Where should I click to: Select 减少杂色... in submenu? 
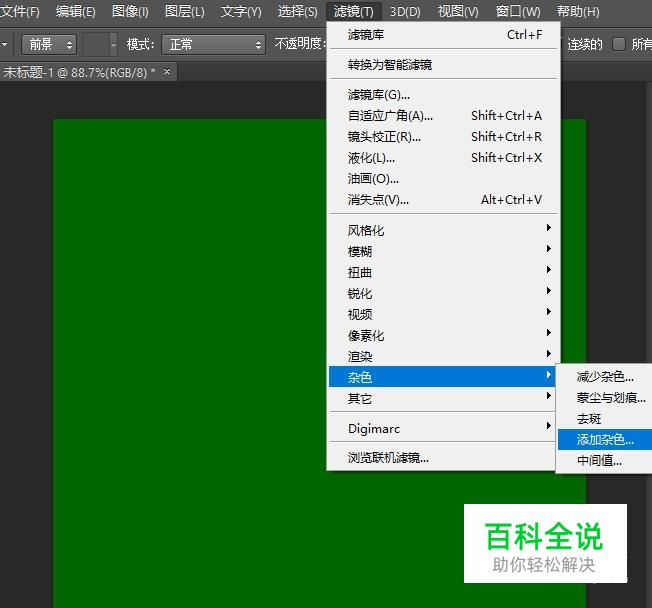[605, 377]
